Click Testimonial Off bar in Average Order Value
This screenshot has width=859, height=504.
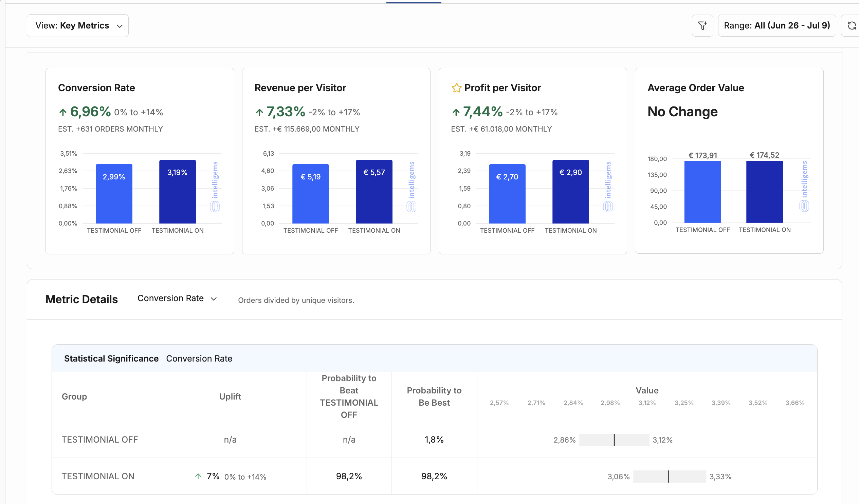pos(702,192)
